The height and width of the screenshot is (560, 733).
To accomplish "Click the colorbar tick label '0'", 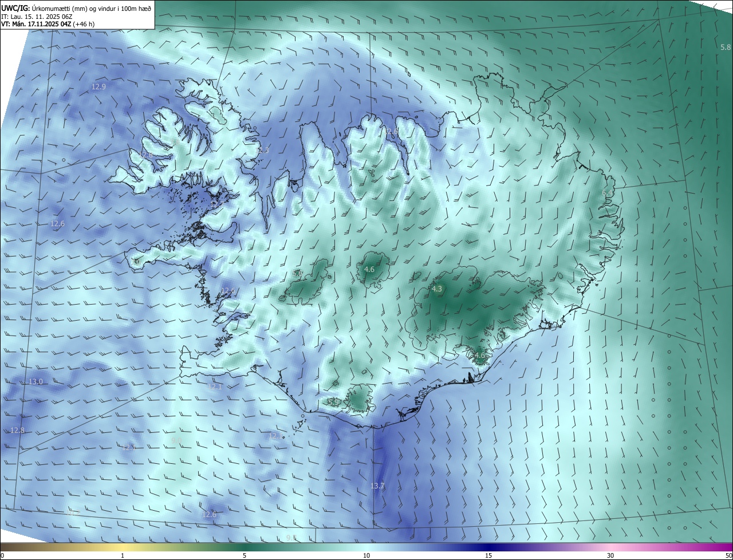I will click(x=2, y=555).
